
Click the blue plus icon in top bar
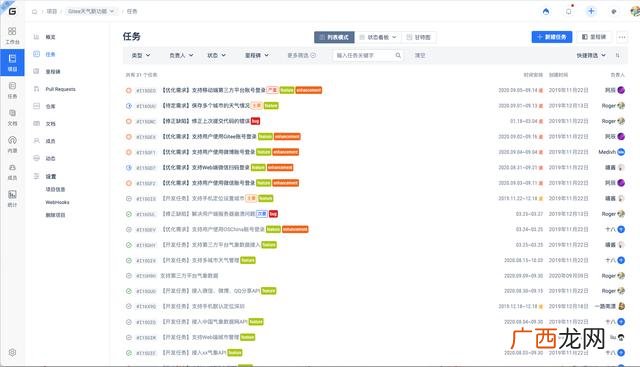(591, 11)
